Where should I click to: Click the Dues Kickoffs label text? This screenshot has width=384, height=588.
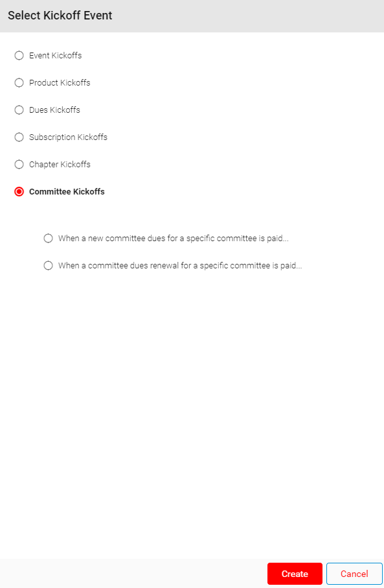point(54,110)
